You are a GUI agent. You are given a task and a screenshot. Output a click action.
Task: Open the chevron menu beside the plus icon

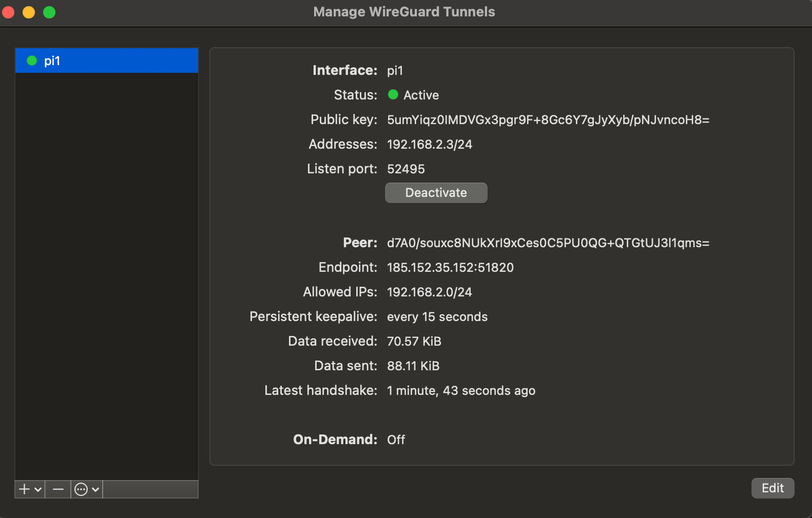(38, 490)
